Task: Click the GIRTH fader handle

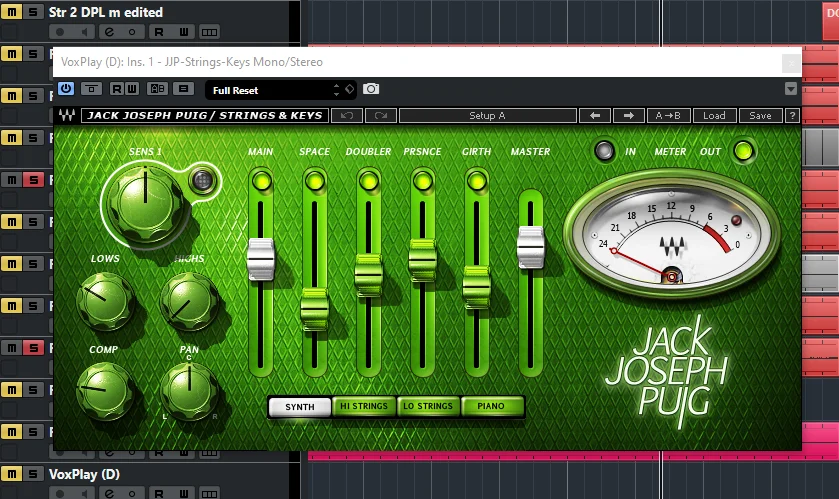Action: [476, 286]
